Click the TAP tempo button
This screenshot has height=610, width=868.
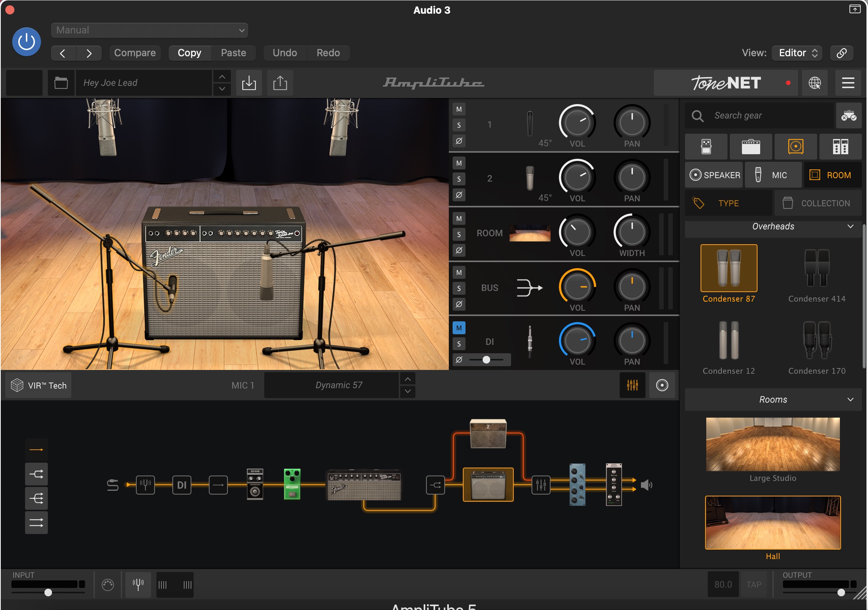pyautogui.click(x=754, y=585)
